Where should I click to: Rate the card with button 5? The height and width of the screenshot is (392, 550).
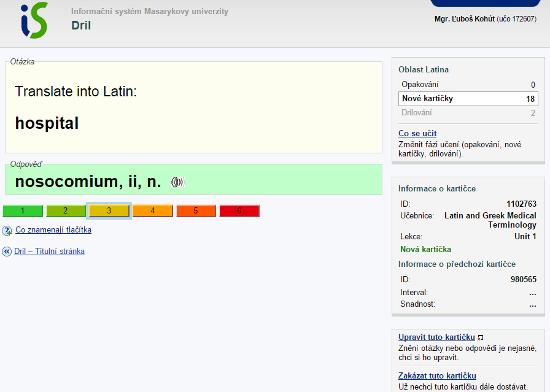(196, 211)
